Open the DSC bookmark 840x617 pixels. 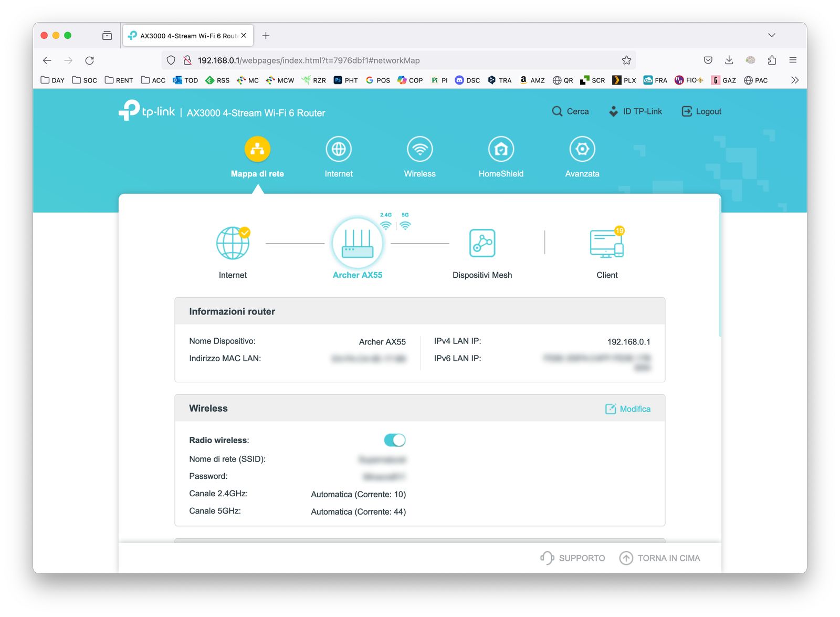pos(467,80)
